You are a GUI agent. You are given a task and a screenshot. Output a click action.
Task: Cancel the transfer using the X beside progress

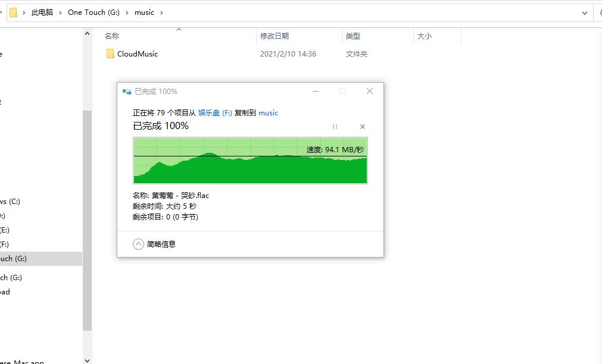coord(363,127)
